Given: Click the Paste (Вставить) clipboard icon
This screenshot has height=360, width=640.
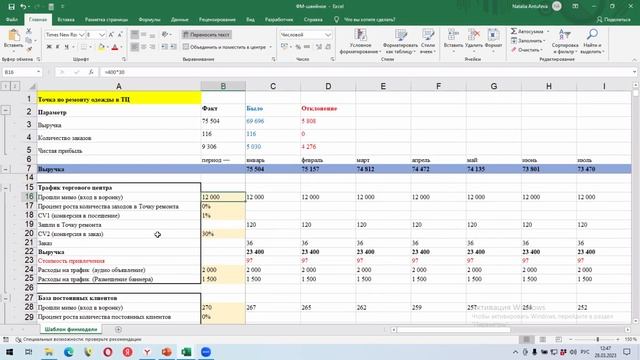Looking at the screenshot, I should click(13, 36).
